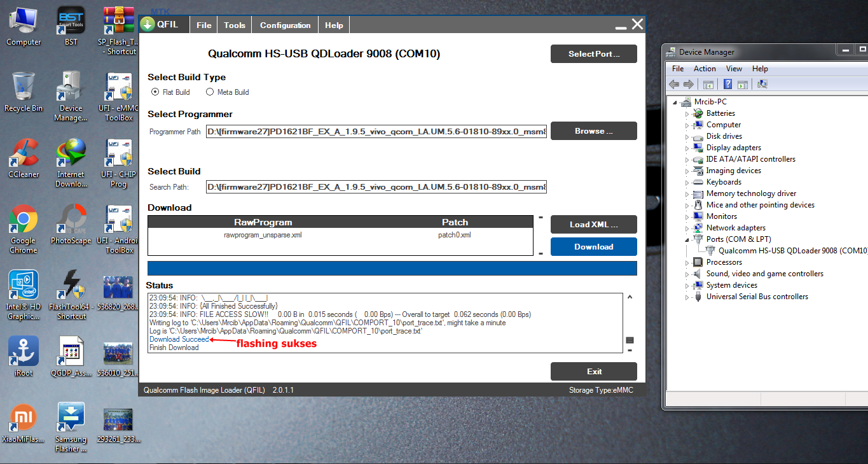
Task: Launch FlashTool64 shortcut
Action: point(71,295)
